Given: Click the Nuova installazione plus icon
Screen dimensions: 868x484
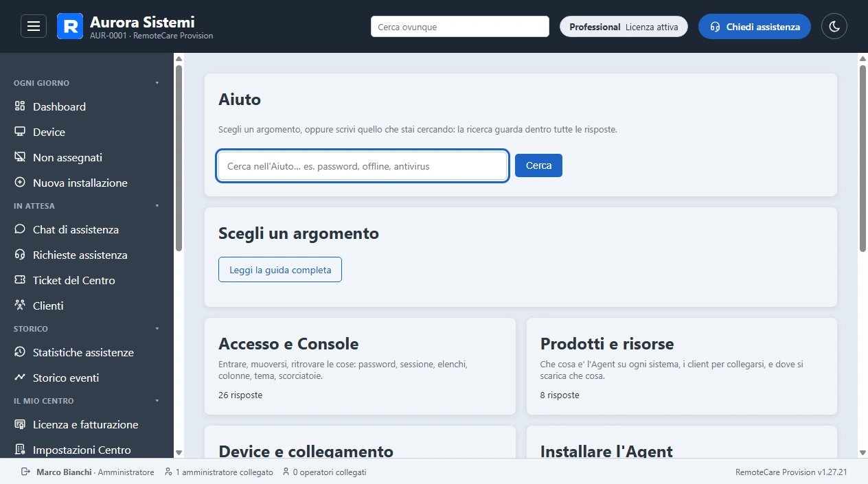Looking at the screenshot, I should click(x=20, y=183).
